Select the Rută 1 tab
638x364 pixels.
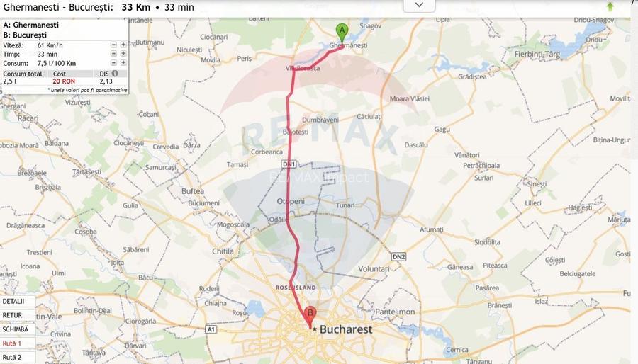click(12, 343)
